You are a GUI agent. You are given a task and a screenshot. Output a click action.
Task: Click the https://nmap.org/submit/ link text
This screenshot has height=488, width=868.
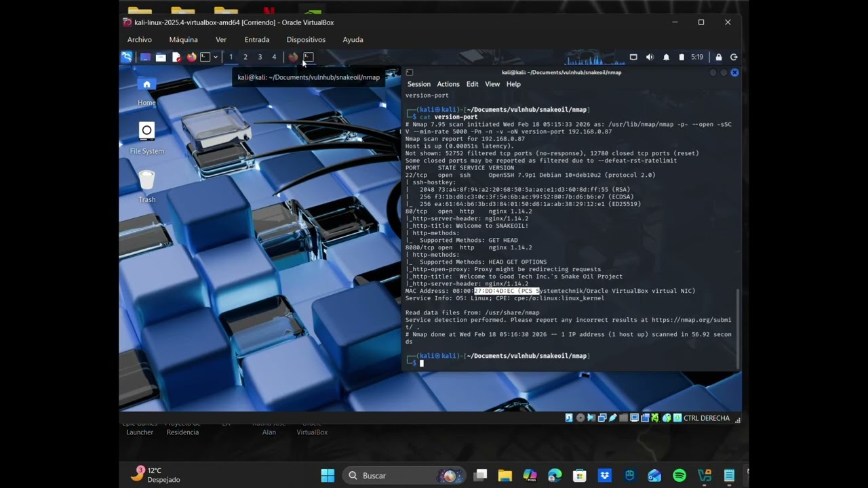[691, 320]
